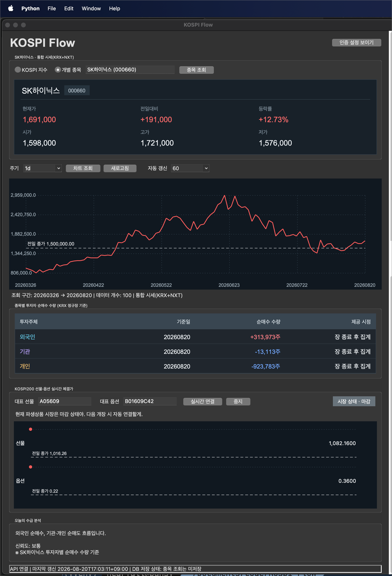This screenshot has width=392, height=576.
Task: Click the 전일 종가 1,500,000.00 chart label
Action: point(51,244)
